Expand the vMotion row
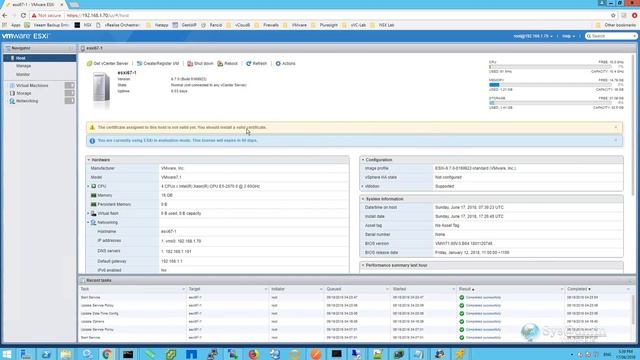The height and width of the screenshot is (360, 640). click(362, 187)
